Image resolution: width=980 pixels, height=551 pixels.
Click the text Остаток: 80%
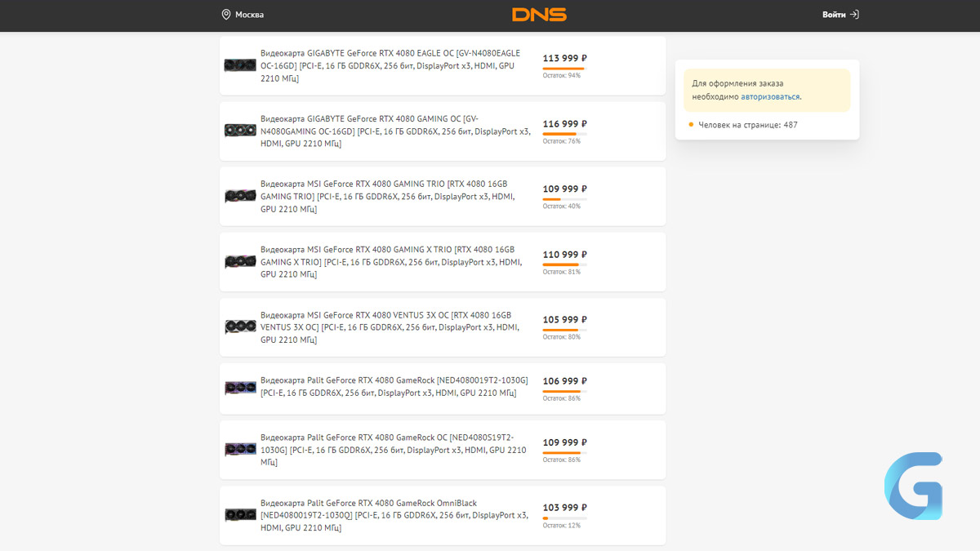(562, 337)
